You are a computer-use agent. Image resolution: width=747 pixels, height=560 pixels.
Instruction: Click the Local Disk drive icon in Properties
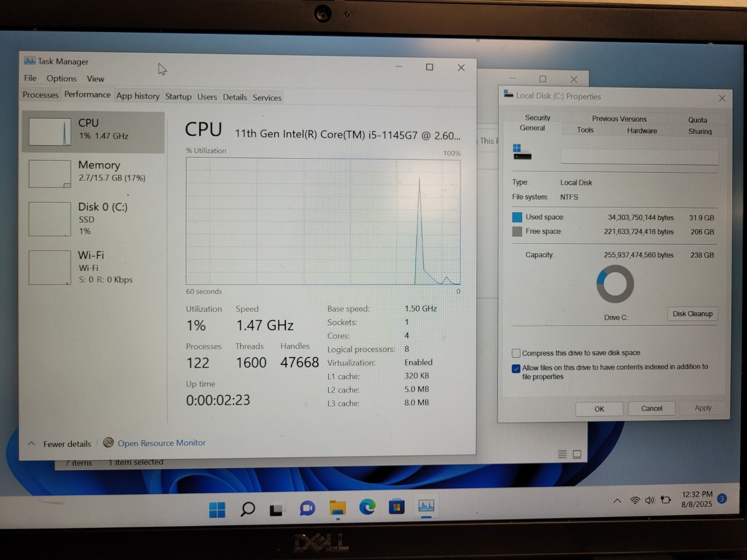pos(522,152)
